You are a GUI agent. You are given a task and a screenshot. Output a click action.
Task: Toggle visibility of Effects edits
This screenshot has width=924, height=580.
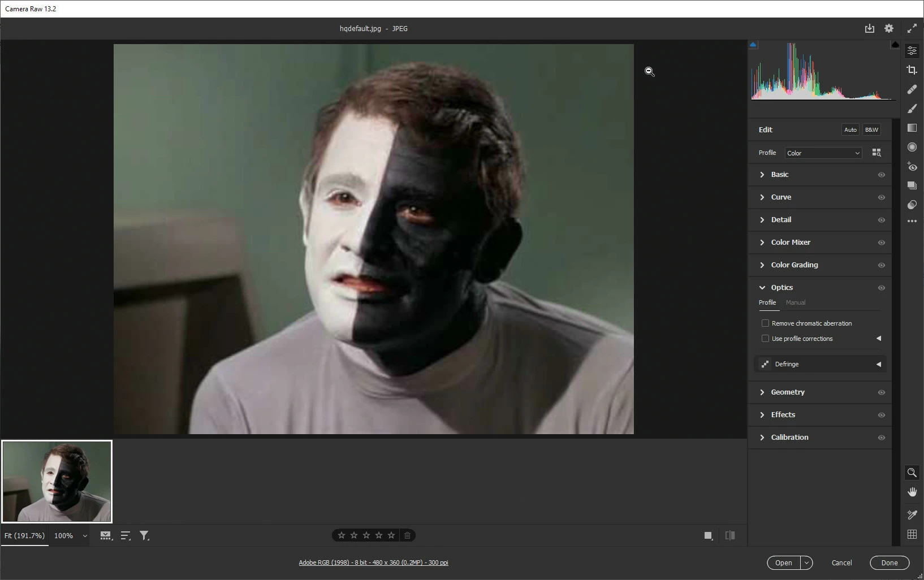point(881,415)
